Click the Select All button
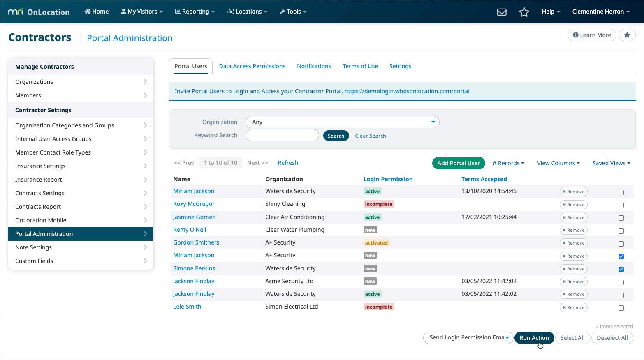Screen dimensions: 644x360 (x=572, y=338)
